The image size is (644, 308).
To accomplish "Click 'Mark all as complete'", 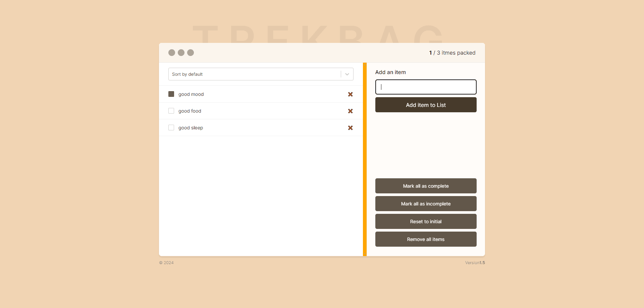I will tap(426, 186).
